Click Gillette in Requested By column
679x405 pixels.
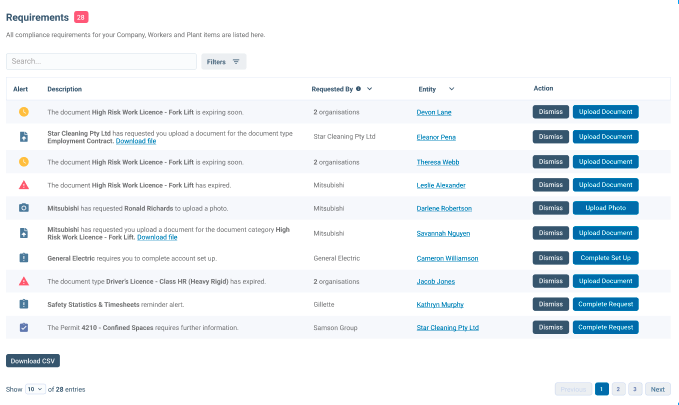pyautogui.click(x=324, y=305)
